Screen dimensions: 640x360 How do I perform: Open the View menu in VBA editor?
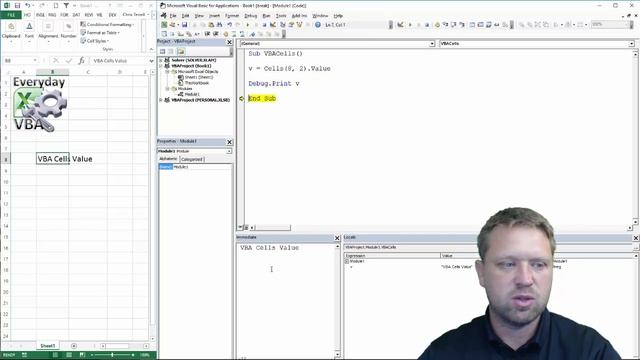pyautogui.click(x=199, y=16)
